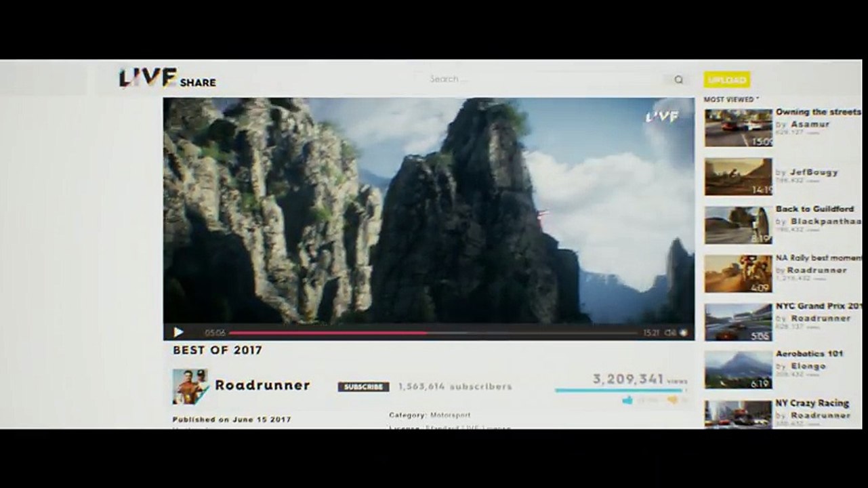Open the JefBougy video thumbnail
868x488 pixels.
[x=738, y=177]
